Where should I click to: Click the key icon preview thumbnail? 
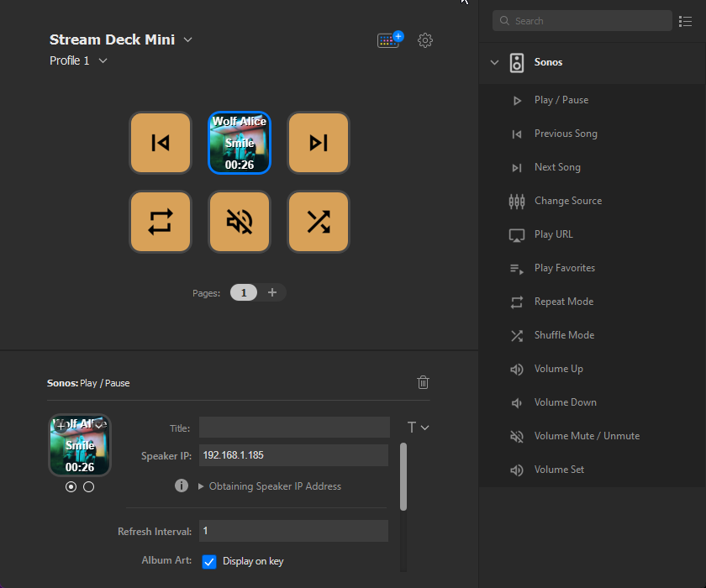(80, 445)
